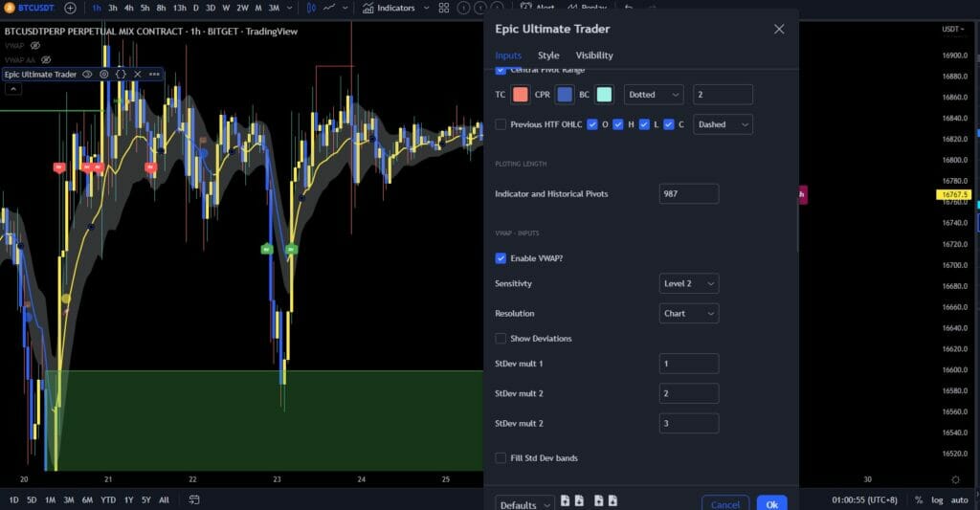Image resolution: width=980 pixels, height=510 pixels.
Task: Change the CPR blue color swatch
Action: pyautogui.click(x=565, y=95)
